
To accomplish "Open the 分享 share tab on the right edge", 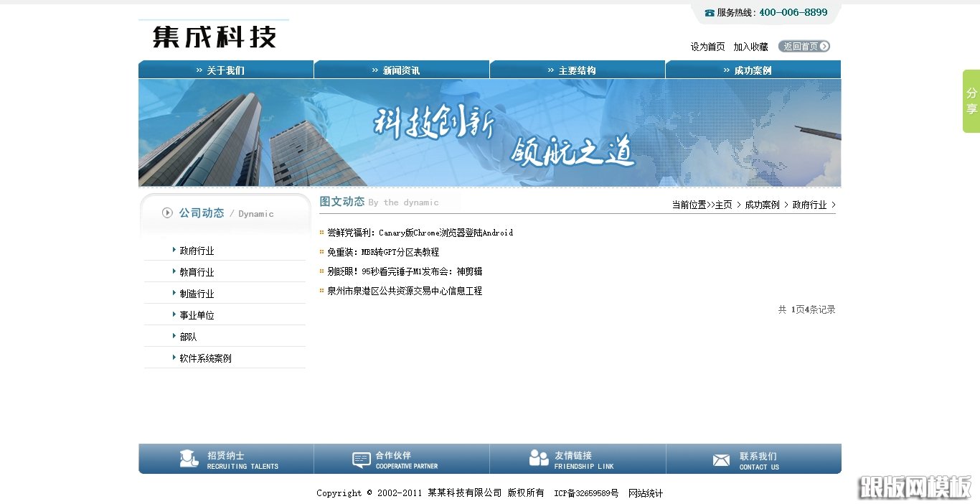I will tap(971, 101).
